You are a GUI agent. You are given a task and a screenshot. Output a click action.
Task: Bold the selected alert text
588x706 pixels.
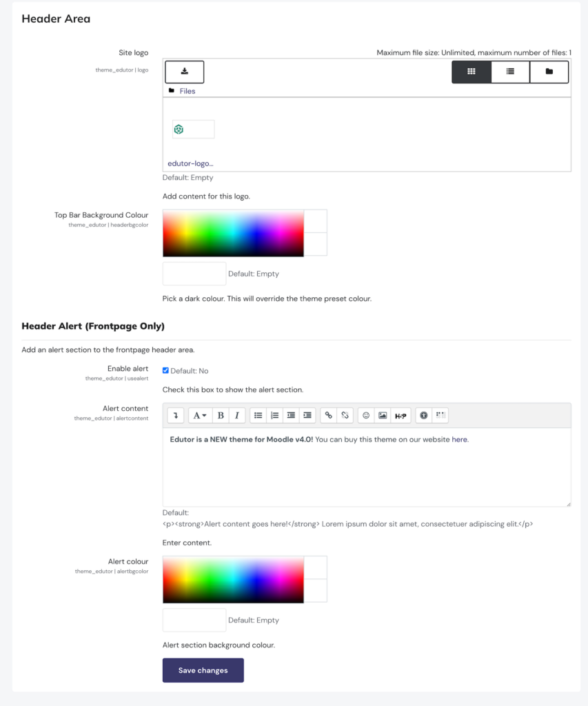pos(219,415)
